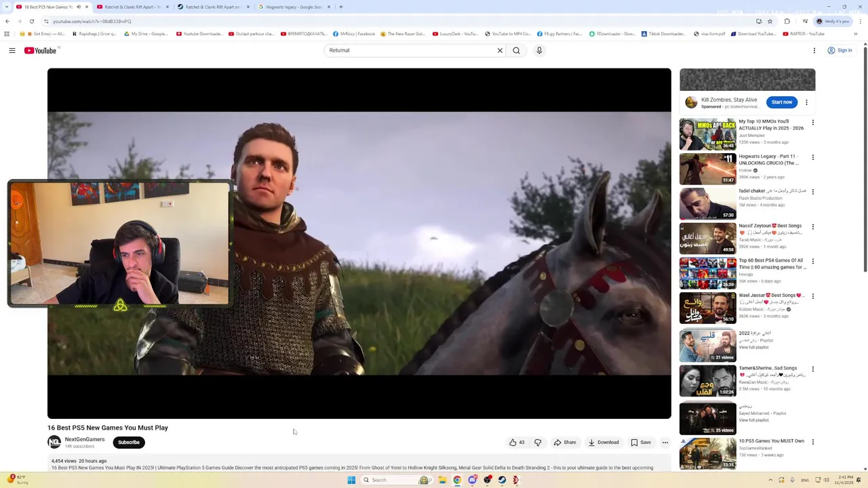Screen dimensions: 868x488
Task: Open menu for Wael Jassar Best Songs
Action: click(x=813, y=296)
